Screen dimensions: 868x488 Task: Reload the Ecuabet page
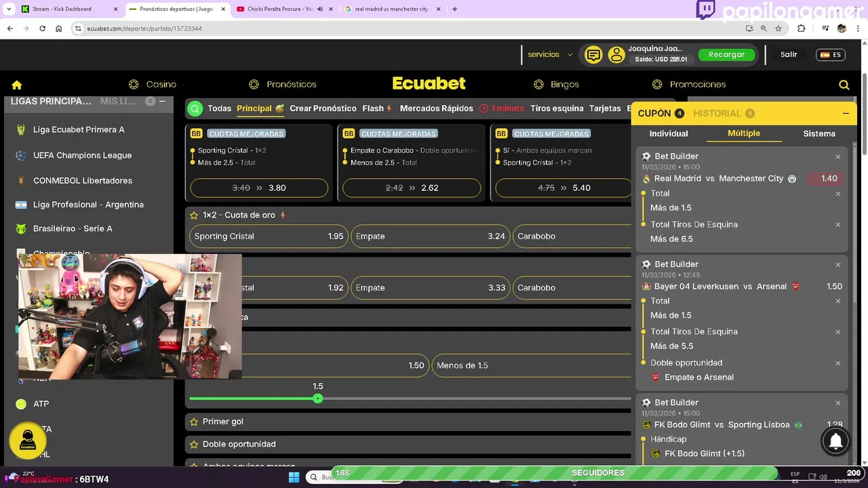pos(42,28)
